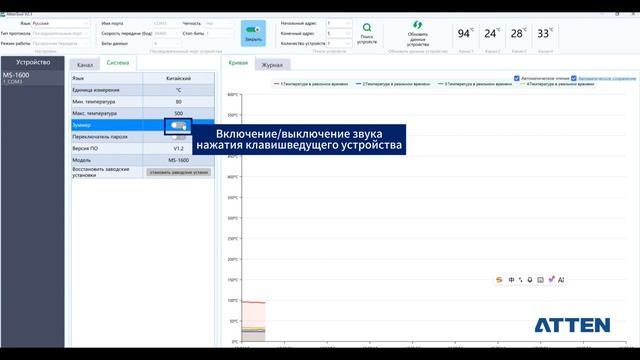640x360 pixels.
Task: Uncheck the Автоматическое чтение checkbox
Action: (x=517, y=78)
